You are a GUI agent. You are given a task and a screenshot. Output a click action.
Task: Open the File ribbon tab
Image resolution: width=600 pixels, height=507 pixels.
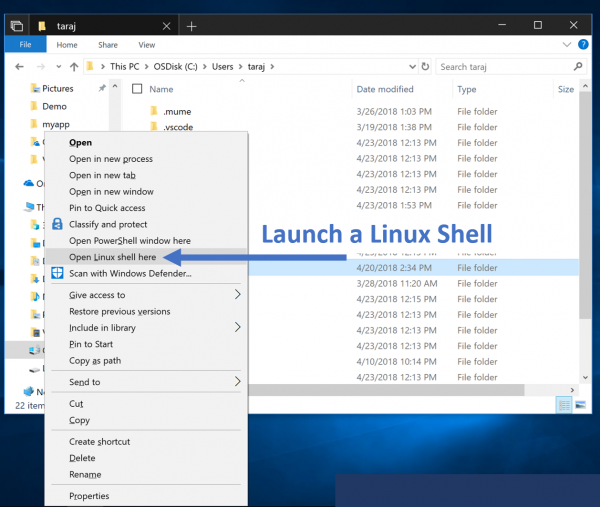[x=25, y=45]
